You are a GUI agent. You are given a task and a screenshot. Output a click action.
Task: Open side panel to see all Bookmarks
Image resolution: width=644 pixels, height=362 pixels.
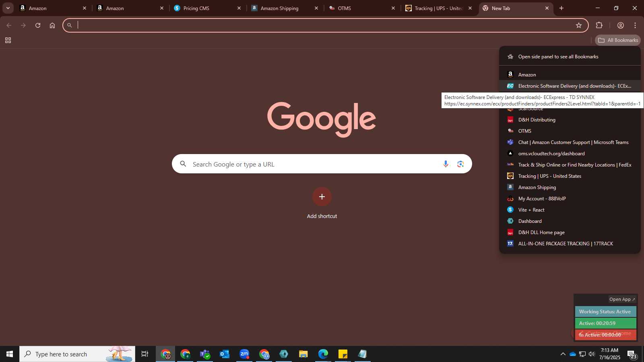(x=570, y=57)
